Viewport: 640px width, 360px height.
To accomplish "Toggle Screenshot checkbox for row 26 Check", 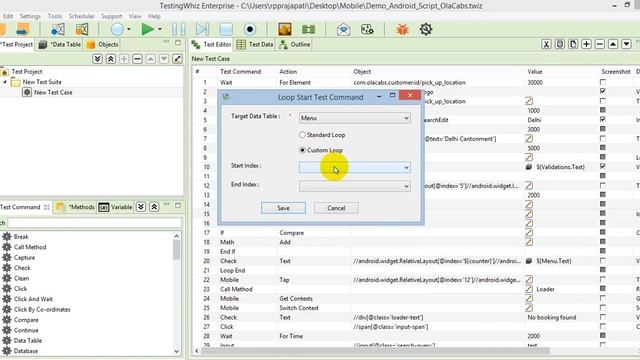I will pyautogui.click(x=603, y=317).
